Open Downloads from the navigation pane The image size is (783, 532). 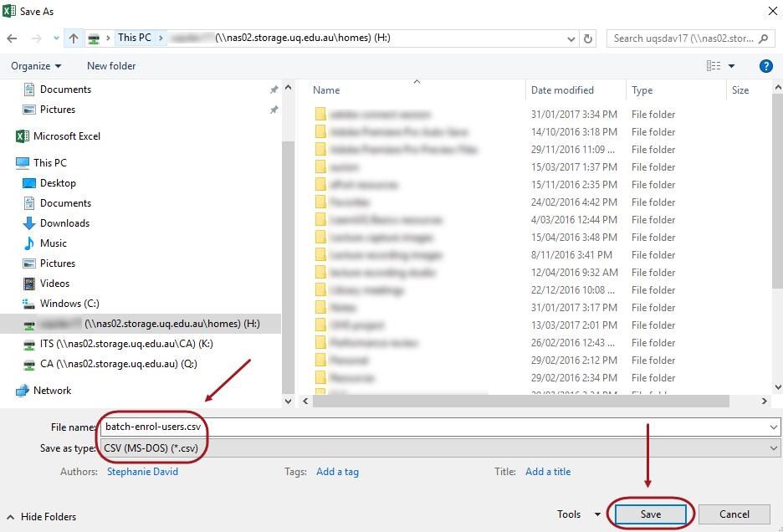pos(64,223)
